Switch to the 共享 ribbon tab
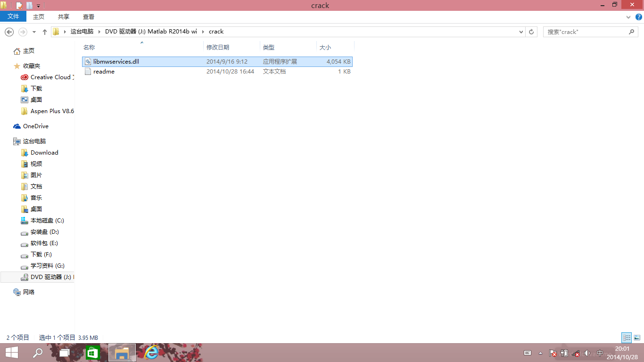644x362 pixels. click(x=64, y=16)
